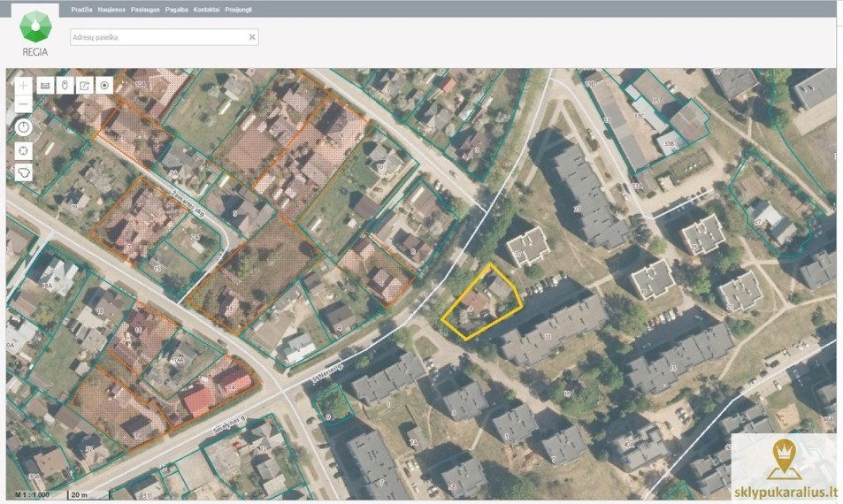This screenshot has width=843, height=504.
Task: Select the place marker pin tool
Action: coord(65,86)
